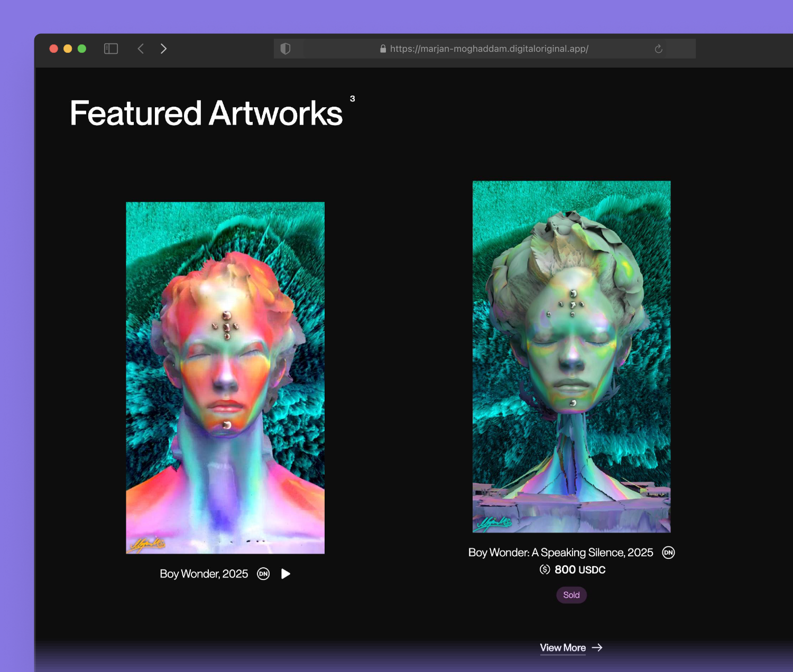Click the DN badge beside Boy Wonder, 2025
The height and width of the screenshot is (672, 793).
pos(263,574)
